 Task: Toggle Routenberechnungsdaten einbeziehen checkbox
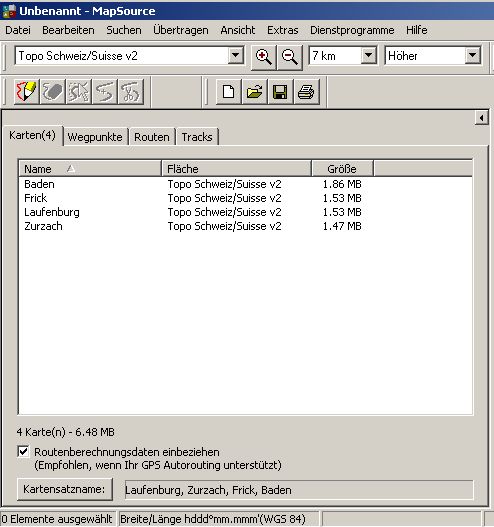[23, 451]
